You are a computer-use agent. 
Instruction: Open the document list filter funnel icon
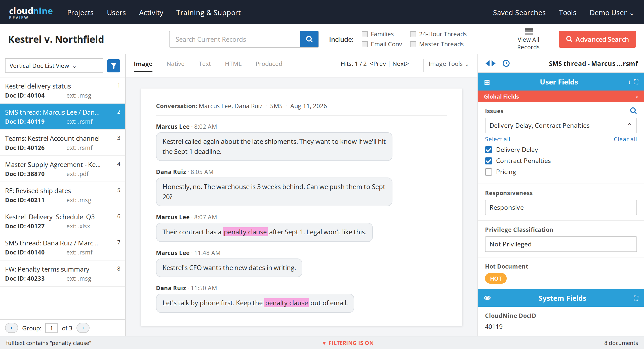tap(114, 66)
